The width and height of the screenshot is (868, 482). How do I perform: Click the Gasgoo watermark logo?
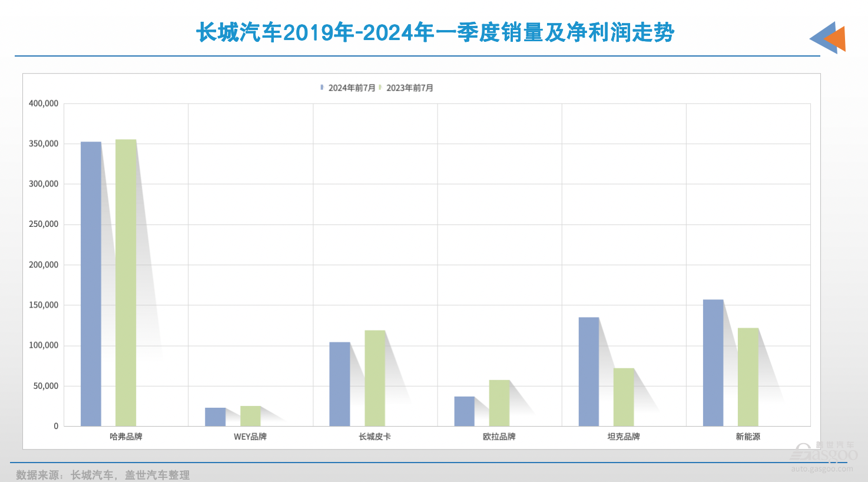coord(824,452)
